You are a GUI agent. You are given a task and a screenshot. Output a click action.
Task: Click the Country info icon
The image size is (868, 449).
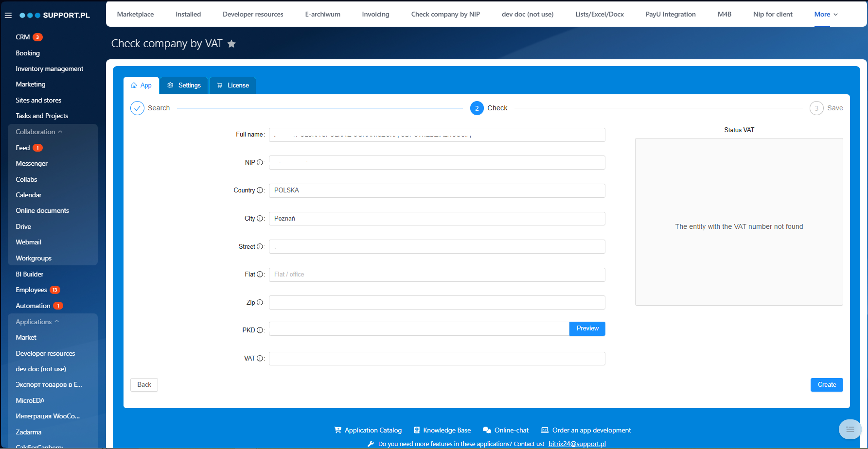[x=260, y=190]
